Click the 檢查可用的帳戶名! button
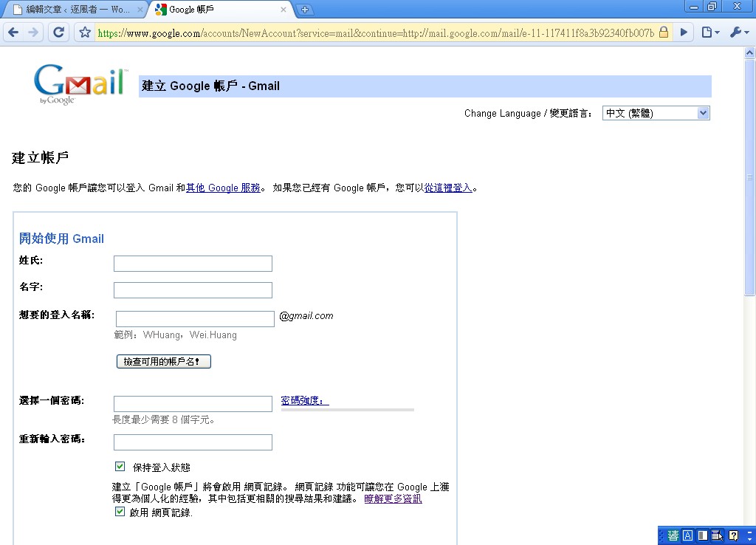The width and height of the screenshot is (756, 545). [163, 361]
